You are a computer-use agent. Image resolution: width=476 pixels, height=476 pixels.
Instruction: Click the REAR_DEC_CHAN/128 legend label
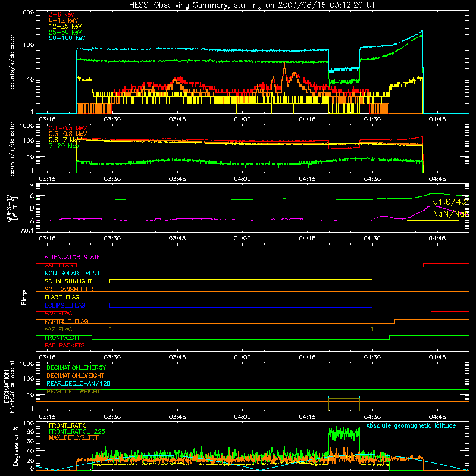[x=79, y=383]
